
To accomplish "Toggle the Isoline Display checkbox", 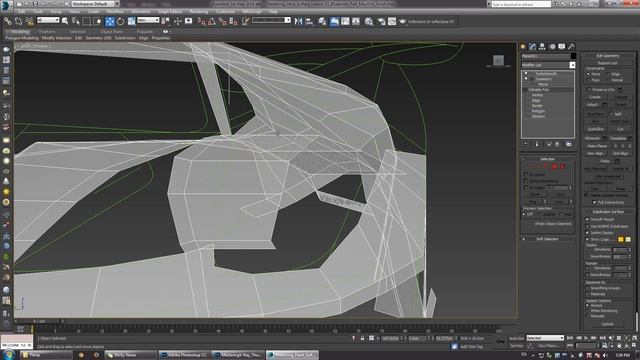I will coord(587,233).
